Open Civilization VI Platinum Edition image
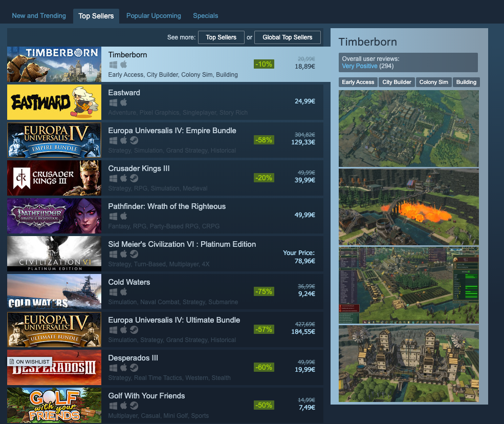This screenshot has width=504, height=424. pyautogui.click(x=54, y=254)
